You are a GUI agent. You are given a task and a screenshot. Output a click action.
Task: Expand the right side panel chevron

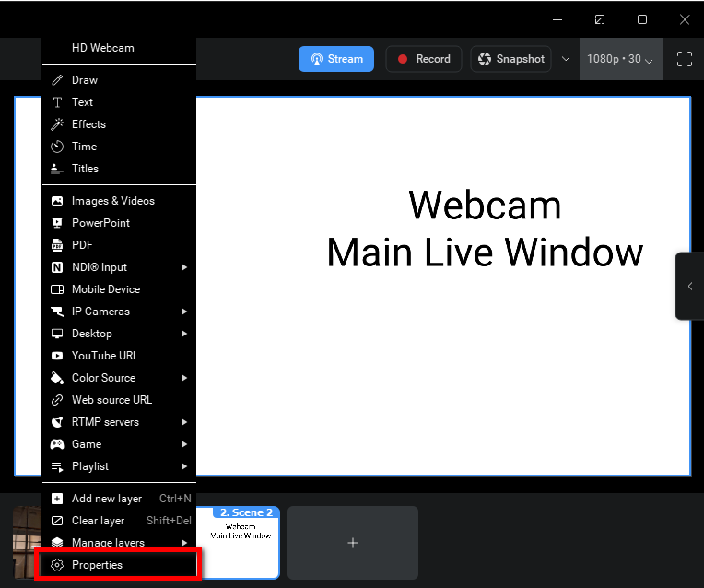click(690, 287)
